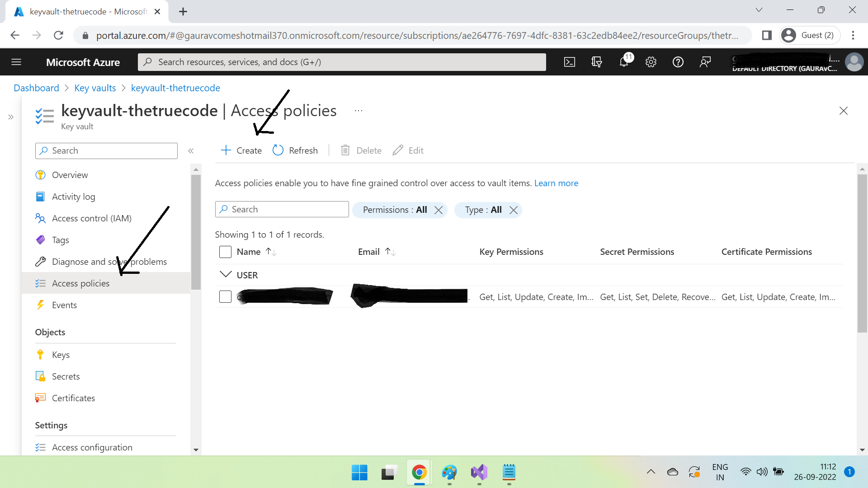This screenshot has height=488, width=868.
Task: Open keyvault-thetruecode breadcrumb
Action: tap(175, 88)
